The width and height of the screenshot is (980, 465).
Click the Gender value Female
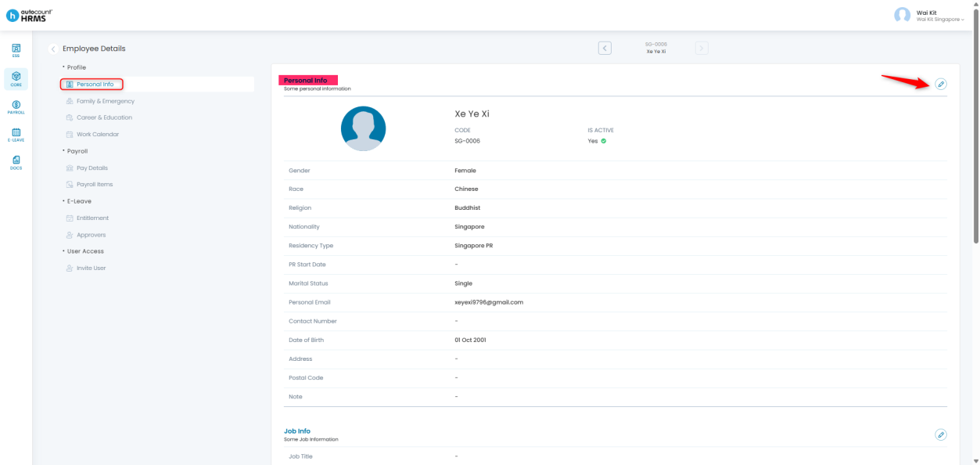click(465, 171)
